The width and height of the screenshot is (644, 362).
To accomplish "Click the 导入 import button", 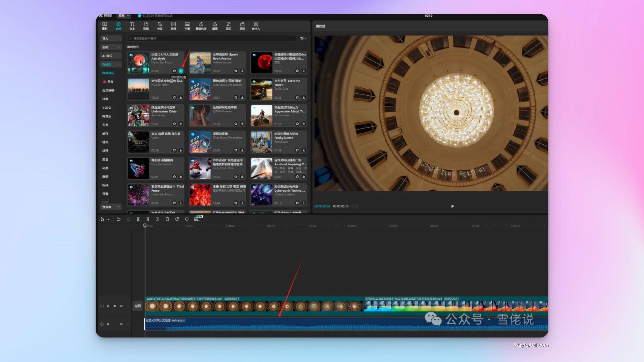I will [111, 39].
